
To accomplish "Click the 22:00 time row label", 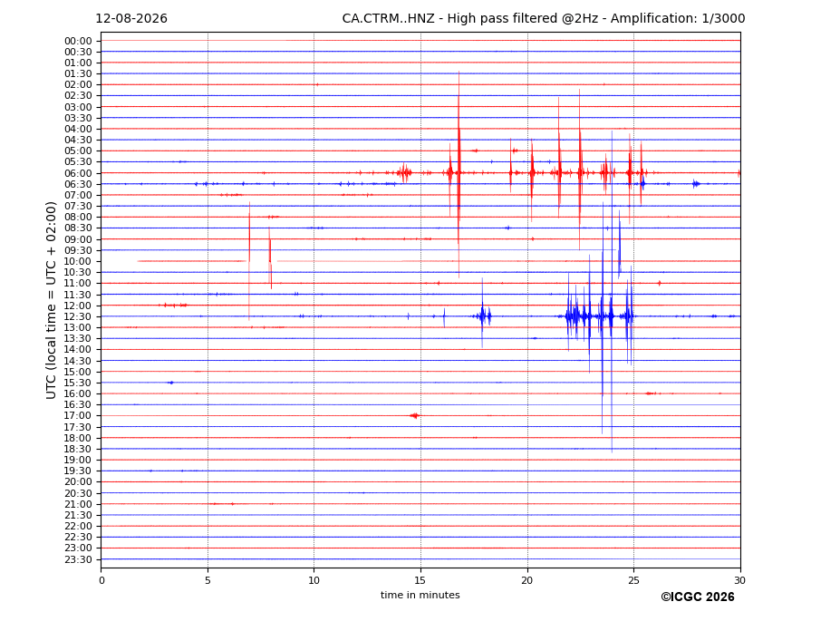I will [x=78, y=527].
